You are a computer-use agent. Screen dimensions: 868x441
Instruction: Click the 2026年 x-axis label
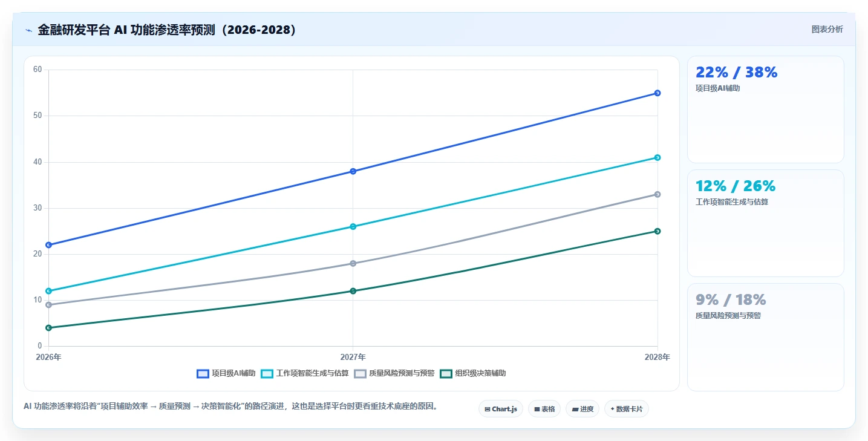tap(48, 358)
